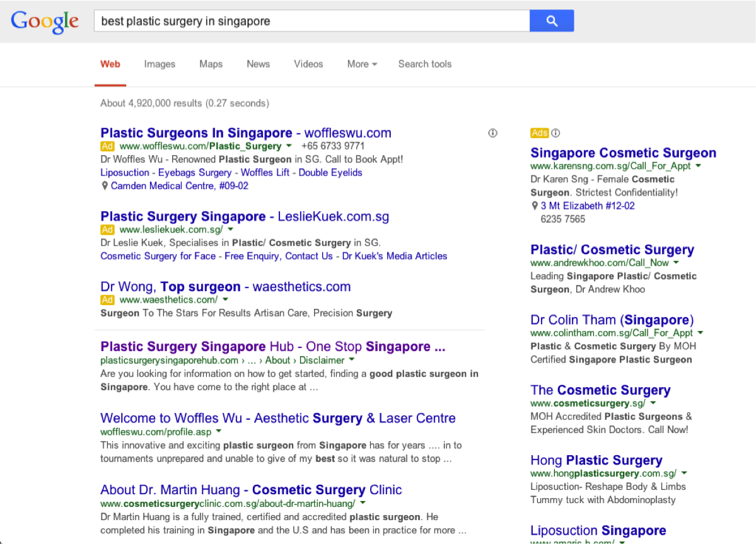Open Singapore Cosmetic Surgeon sidebar ad
Viewport: 756px width, 544px height.
click(623, 153)
